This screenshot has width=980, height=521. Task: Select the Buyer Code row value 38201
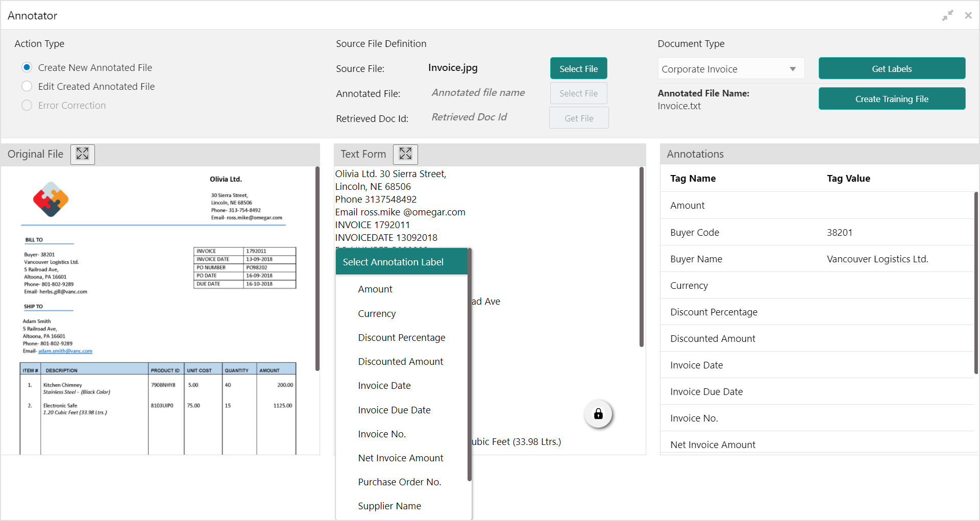click(x=840, y=232)
